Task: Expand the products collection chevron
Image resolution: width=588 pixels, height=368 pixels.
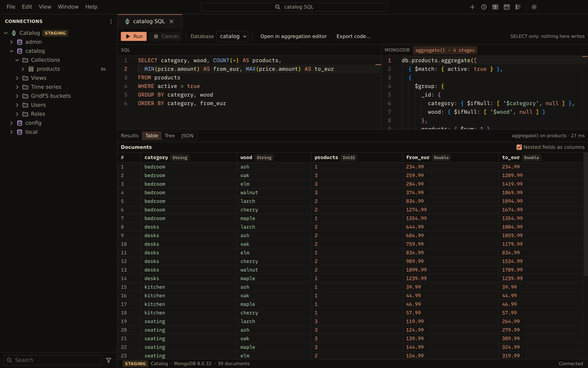Action: 23,69
